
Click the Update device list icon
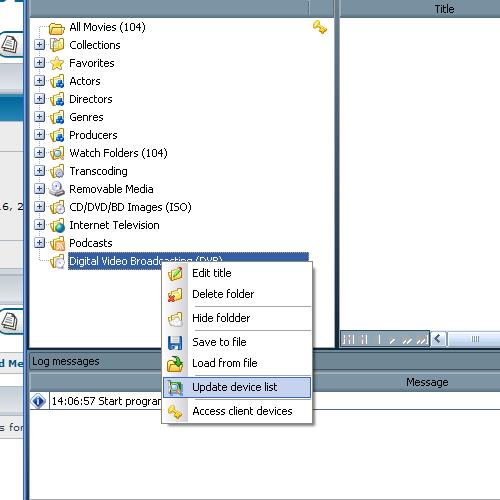[175, 388]
